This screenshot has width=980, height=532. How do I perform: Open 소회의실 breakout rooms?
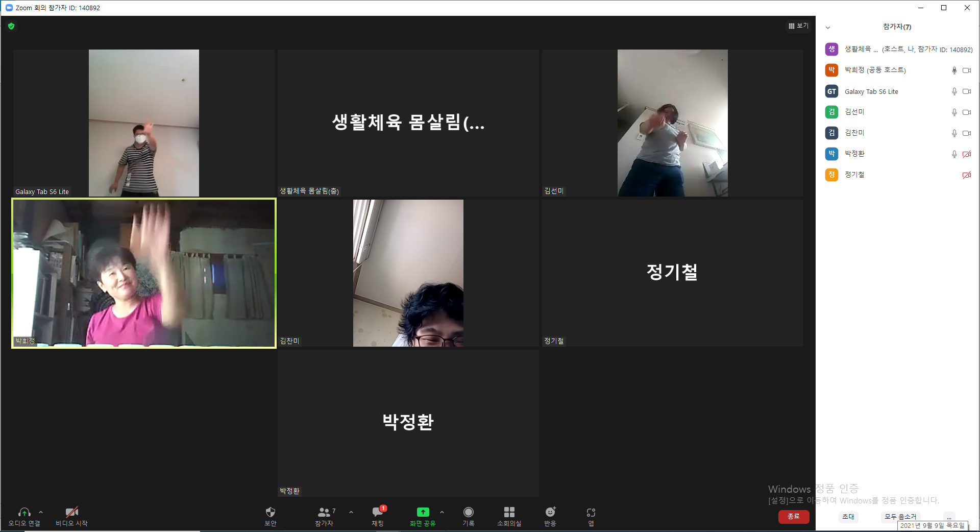click(x=509, y=516)
